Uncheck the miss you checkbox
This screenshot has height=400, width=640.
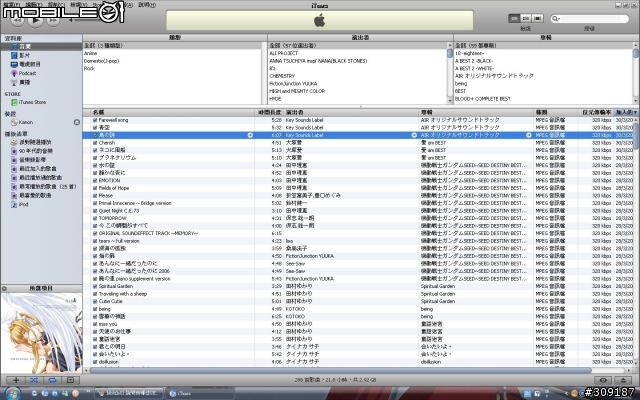95,324
